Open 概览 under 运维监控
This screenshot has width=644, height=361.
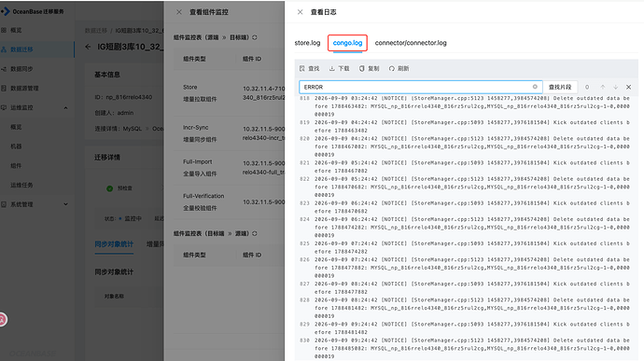click(x=16, y=127)
